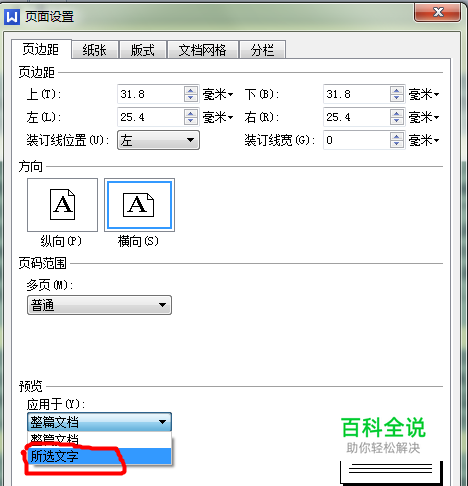Choose 所选文字 in the apply-to list
Viewport: 468px width, 486px height.
99,456
